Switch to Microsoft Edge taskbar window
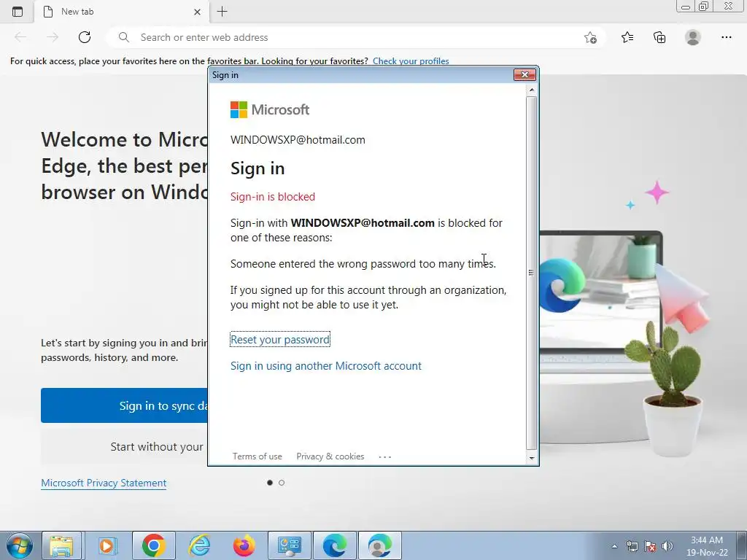This screenshot has width=747, height=560. tap(334, 545)
